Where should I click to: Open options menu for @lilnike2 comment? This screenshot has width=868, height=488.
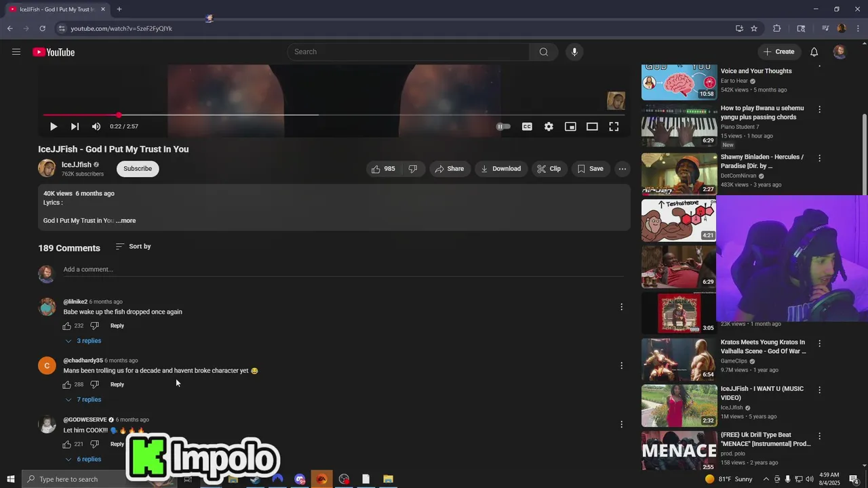click(x=621, y=307)
